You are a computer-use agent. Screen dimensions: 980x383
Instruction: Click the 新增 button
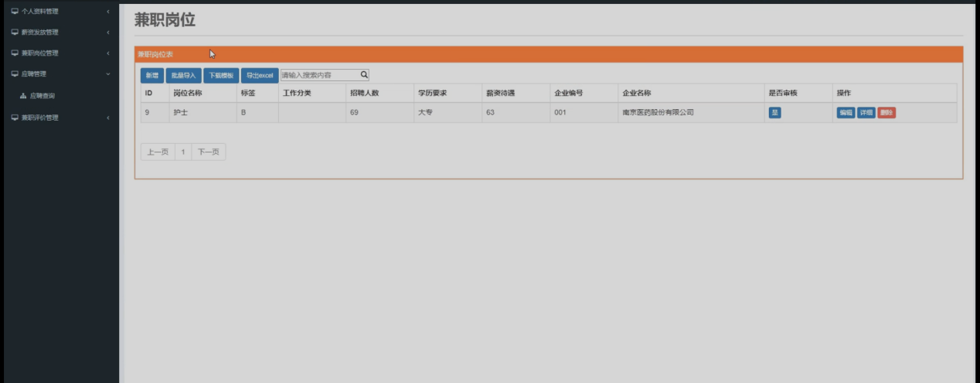(151, 75)
